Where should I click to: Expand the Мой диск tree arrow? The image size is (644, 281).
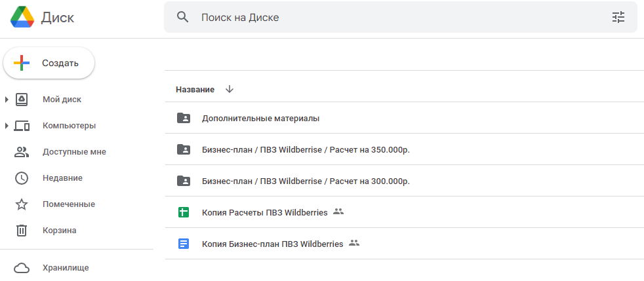[x=7, y=100]
